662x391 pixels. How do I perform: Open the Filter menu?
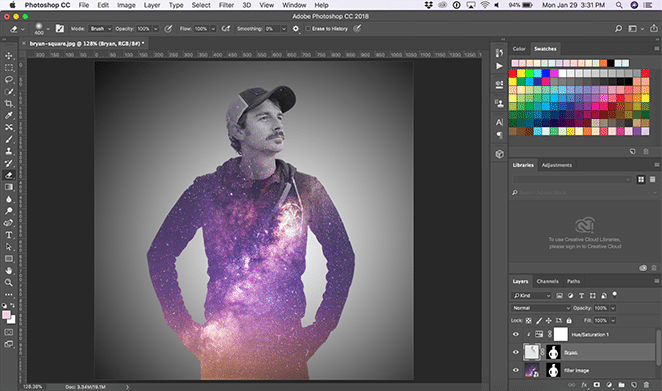point(226,5)
